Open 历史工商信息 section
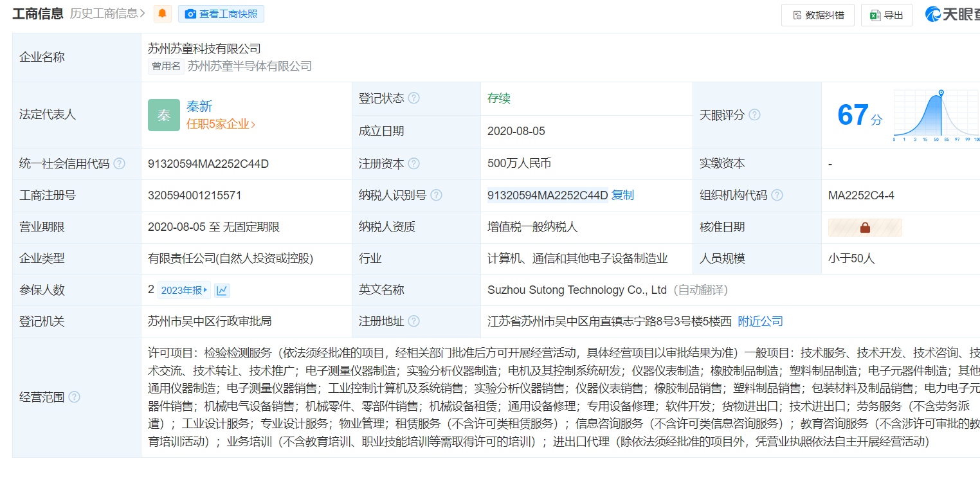This screenshot has width=980, height=488. pos(107,14)
